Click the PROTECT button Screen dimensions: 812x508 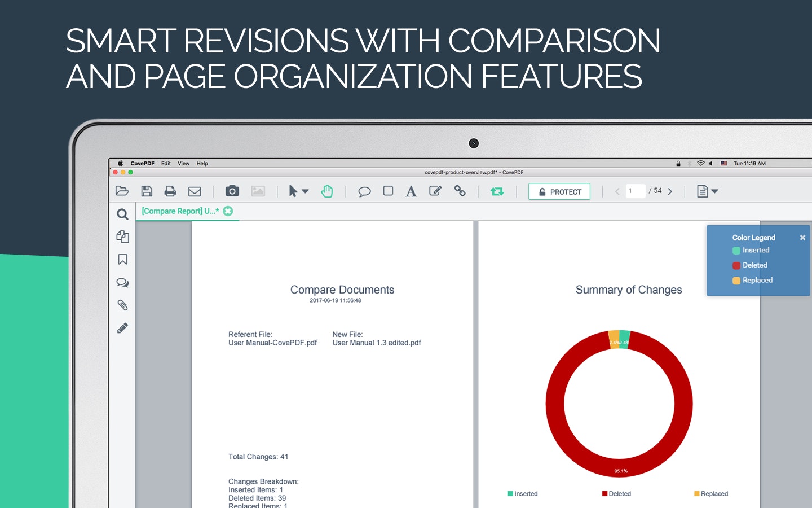(559, 191)
